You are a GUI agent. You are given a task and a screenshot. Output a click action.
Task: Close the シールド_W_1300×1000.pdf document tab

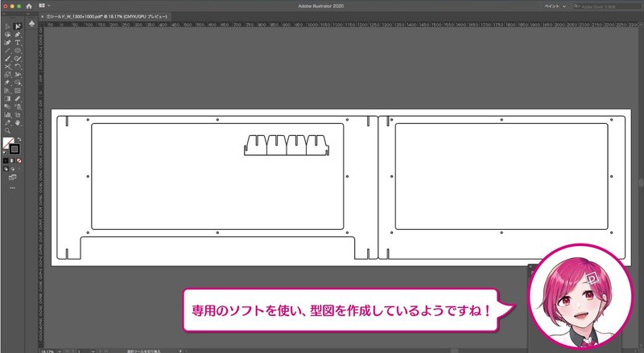43,16
